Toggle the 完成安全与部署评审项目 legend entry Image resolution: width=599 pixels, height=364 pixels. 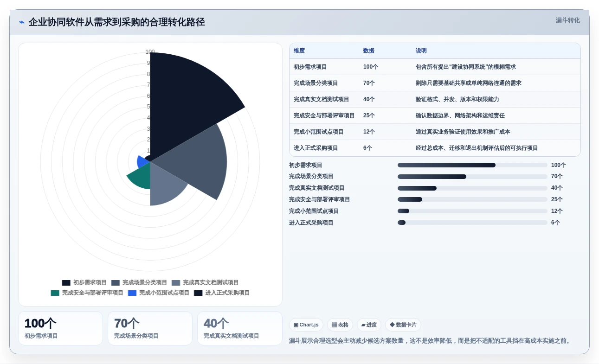[87, 293]
